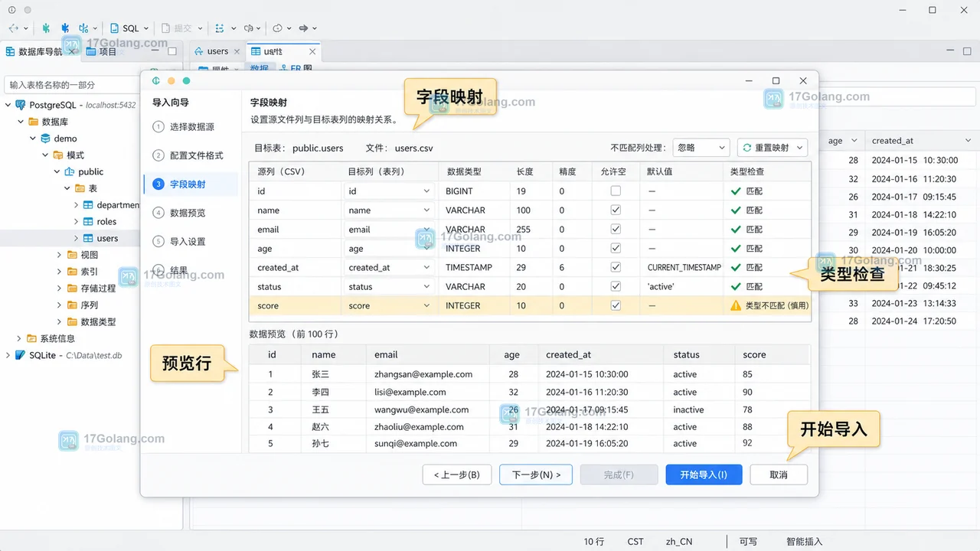Open target column dropdown for name row

tap(426, 210)
